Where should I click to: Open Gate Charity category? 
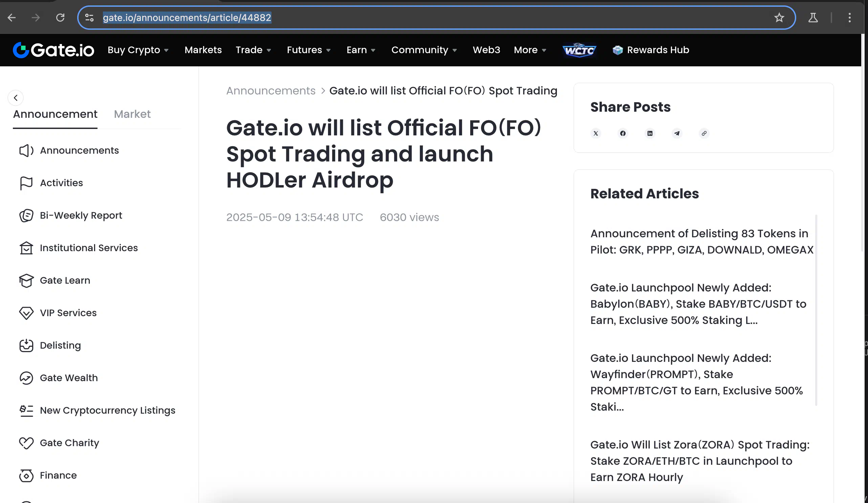(59, 443)
